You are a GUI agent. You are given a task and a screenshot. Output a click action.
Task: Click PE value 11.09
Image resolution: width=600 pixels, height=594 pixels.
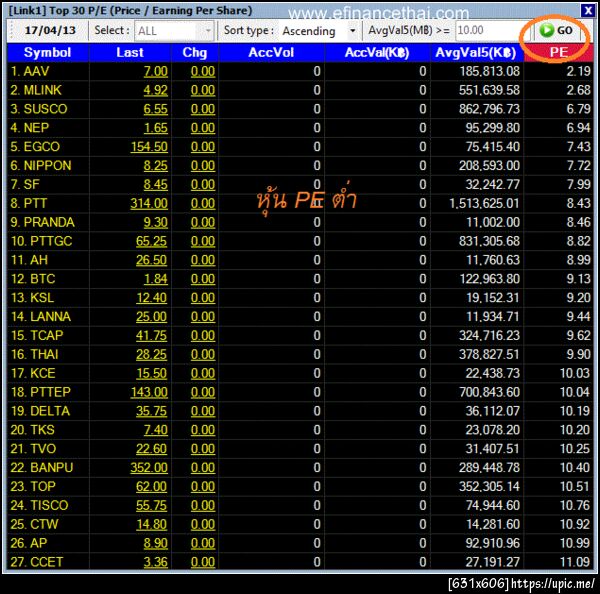coord(576,562)
